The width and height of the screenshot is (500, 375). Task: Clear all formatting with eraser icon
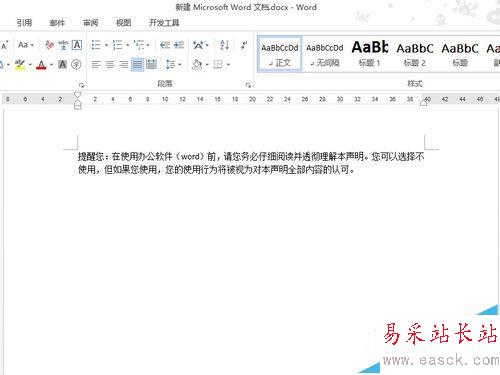tap(49, 45)
